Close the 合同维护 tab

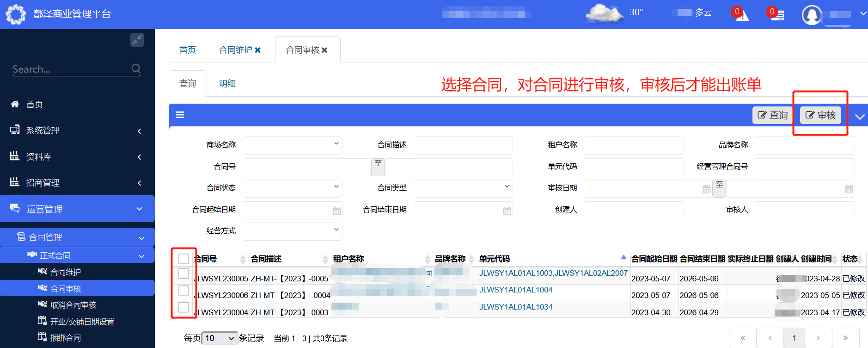pyautogui.click(x=258, y=50)
